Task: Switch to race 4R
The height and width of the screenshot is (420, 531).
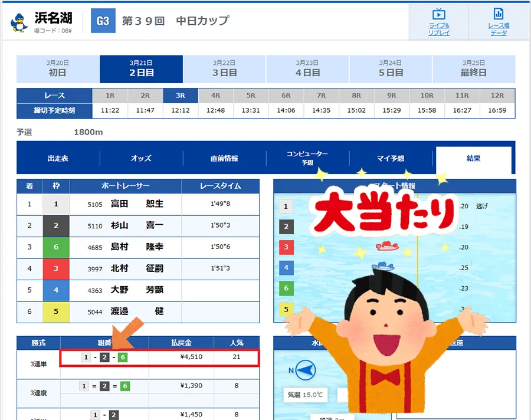Action: pos(215,96)
